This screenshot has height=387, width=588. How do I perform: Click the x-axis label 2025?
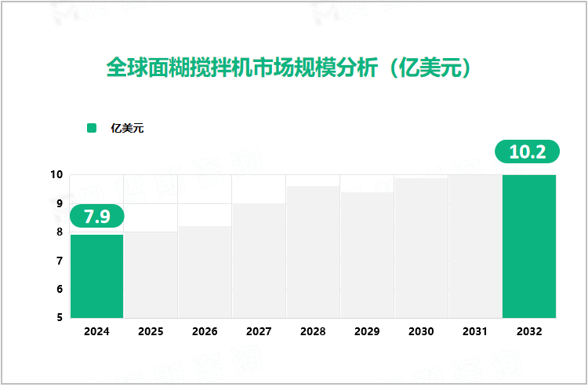pyautogui.click(x=151, y=331)
